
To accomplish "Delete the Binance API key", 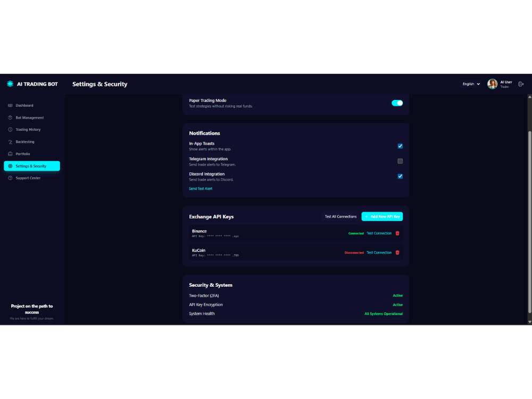I will (x=397, y=233).
